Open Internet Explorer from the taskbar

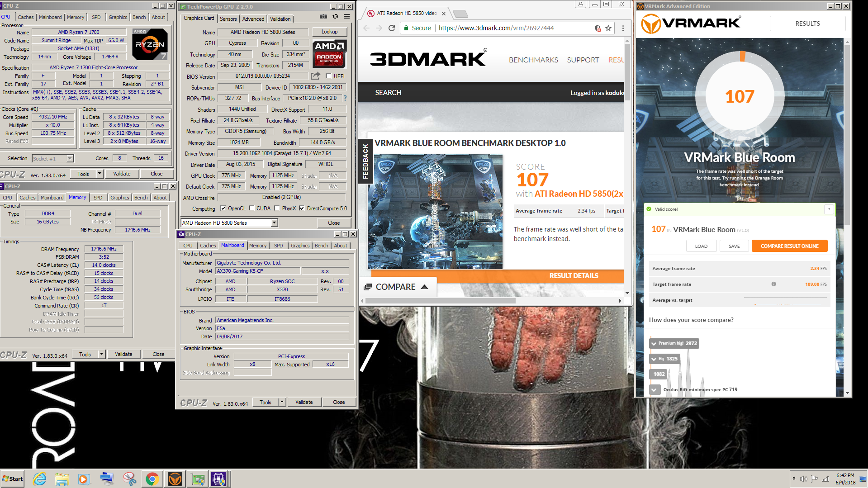coord(40,479)
